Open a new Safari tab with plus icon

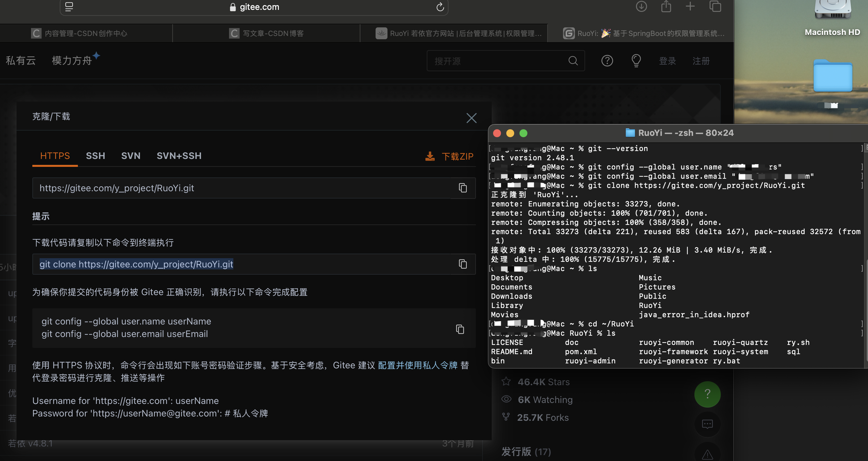[x=690, y=6]
